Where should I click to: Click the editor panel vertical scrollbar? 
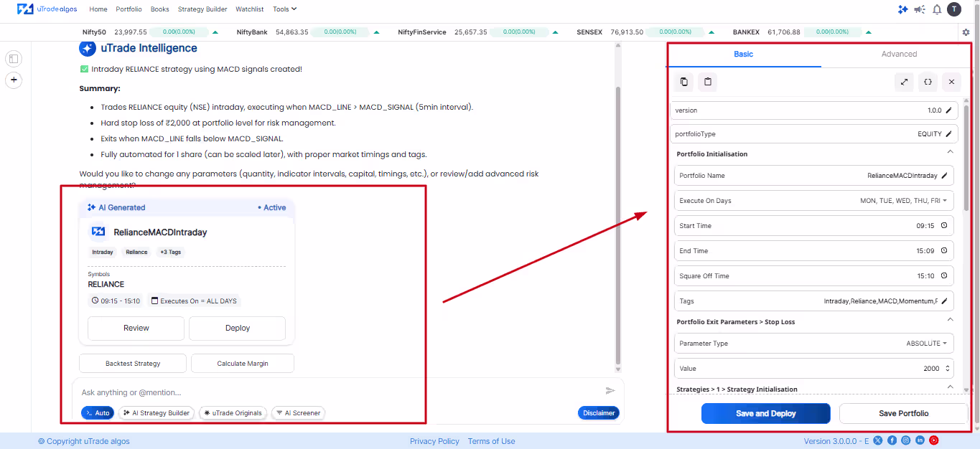(x=966, y=158)
